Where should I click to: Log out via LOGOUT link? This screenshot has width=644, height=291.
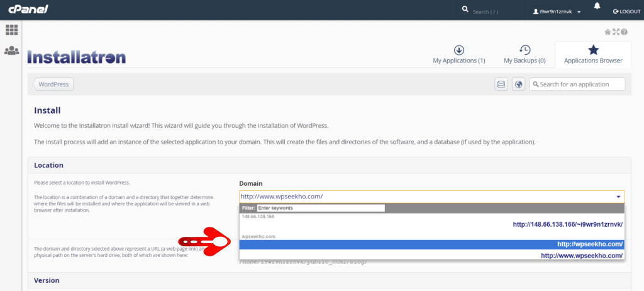coord(626,11)
